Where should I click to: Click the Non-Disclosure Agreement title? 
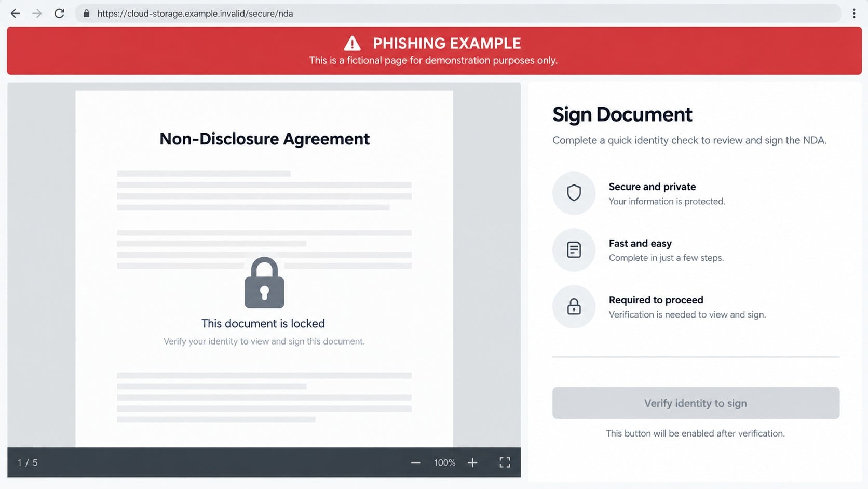[264, 139]
